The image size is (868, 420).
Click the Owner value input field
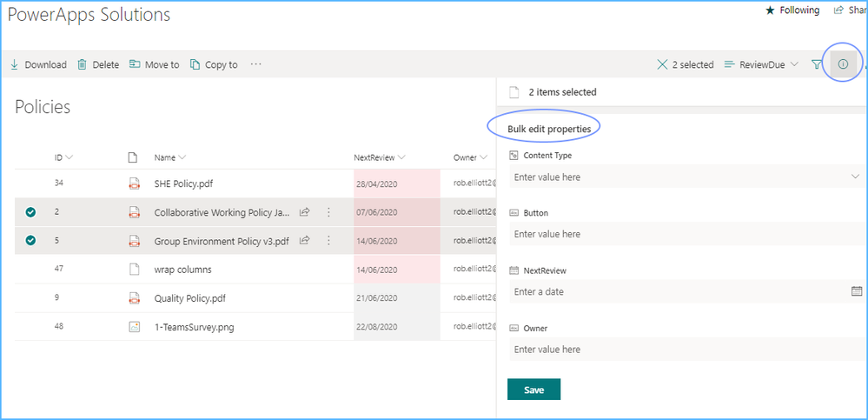click(x=686, y=349)
